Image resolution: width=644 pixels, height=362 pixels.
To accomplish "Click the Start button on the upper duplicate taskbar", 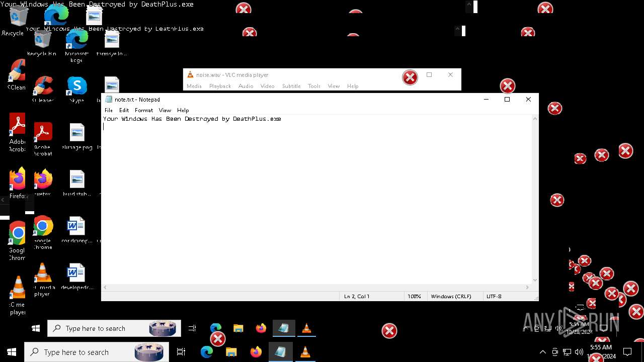I will tap(36, 328).
